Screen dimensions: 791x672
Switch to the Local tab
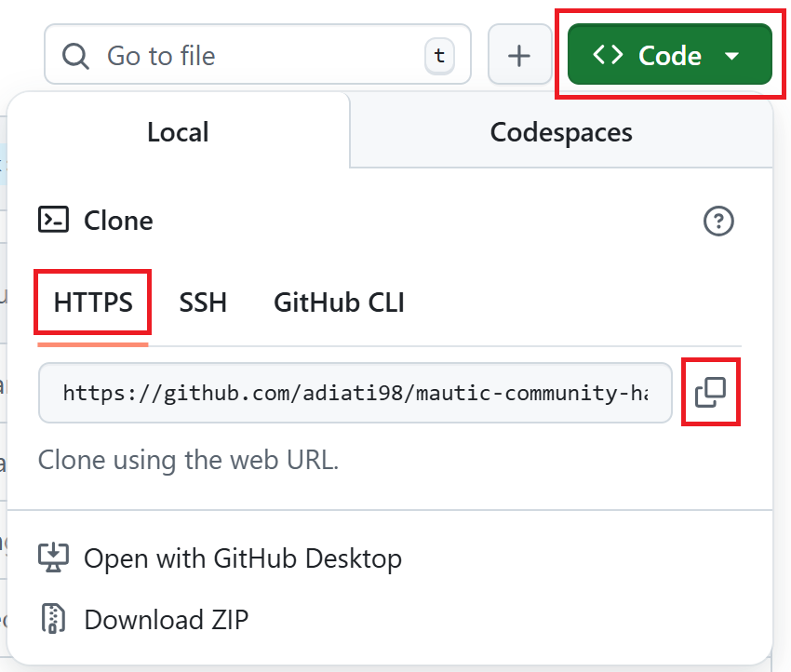click(178, 132)
